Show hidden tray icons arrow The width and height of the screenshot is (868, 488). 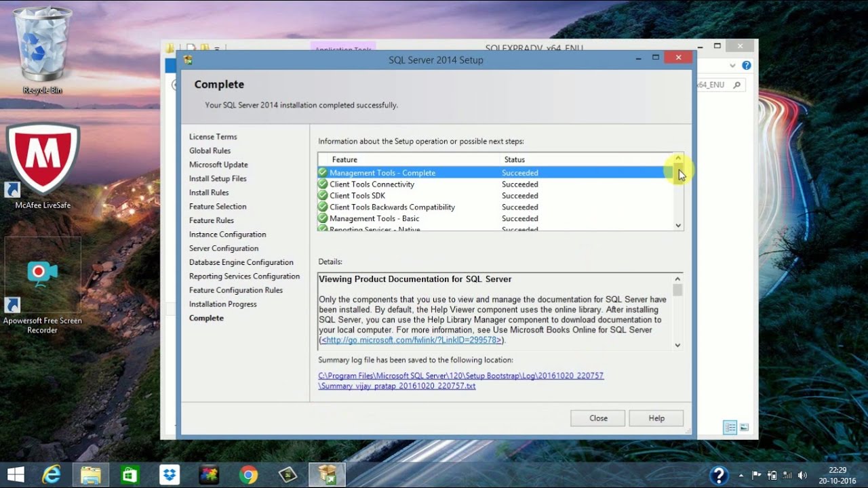pos(741,475)
